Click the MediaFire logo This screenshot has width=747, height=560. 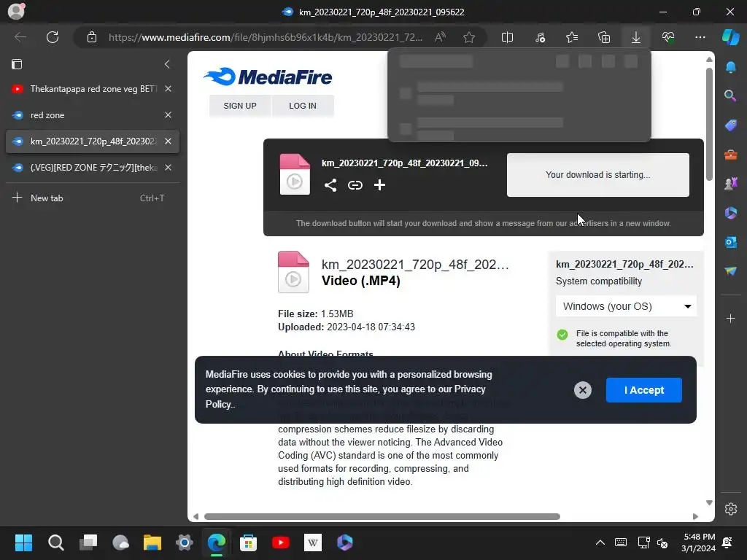[268, 77]
